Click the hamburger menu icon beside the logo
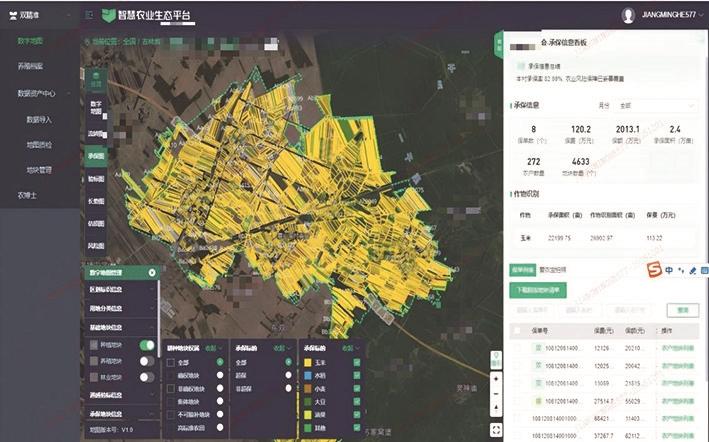This screenshot has height=442, width=709. pos(88,15)
